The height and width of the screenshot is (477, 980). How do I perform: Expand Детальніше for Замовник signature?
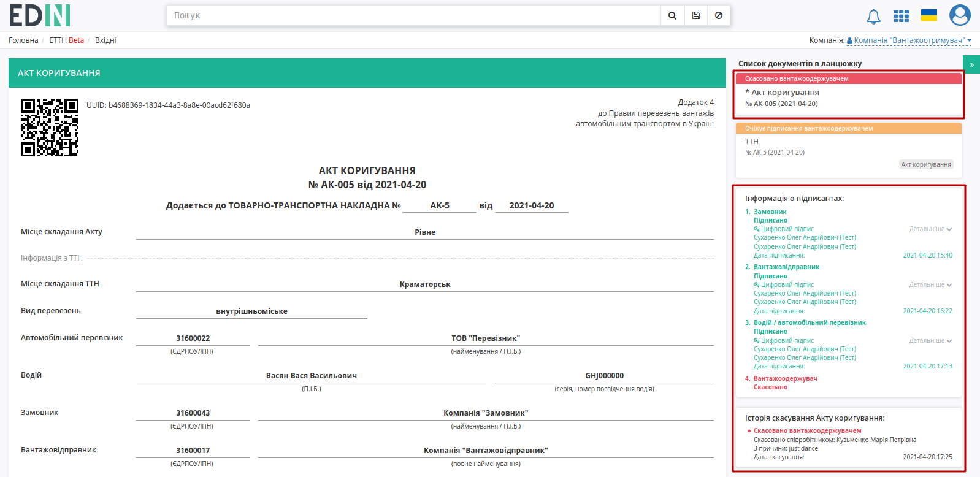coord(930,229)
